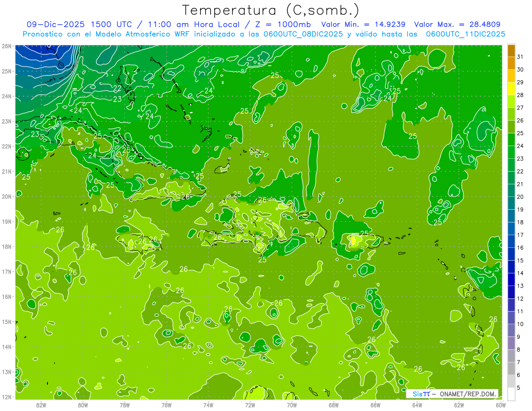Click colorbar label 28

click(x=520, y=95)
